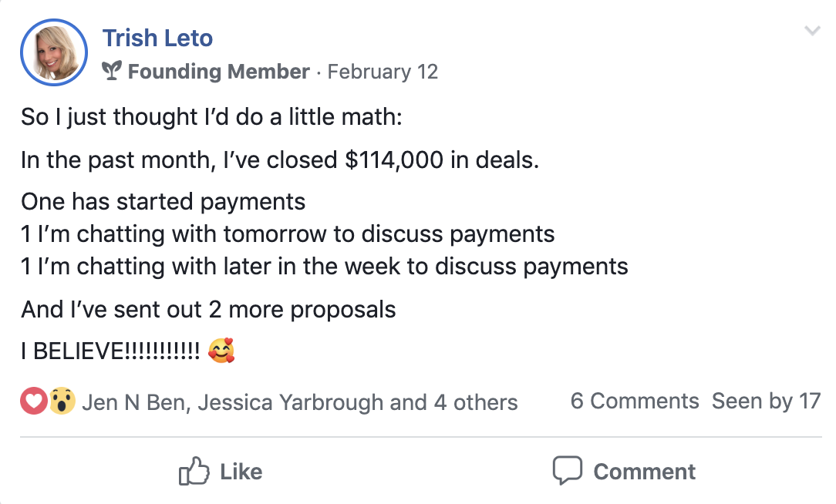Open Trish Leto's profile picture
836x504 pixels.
coord(54,52)
